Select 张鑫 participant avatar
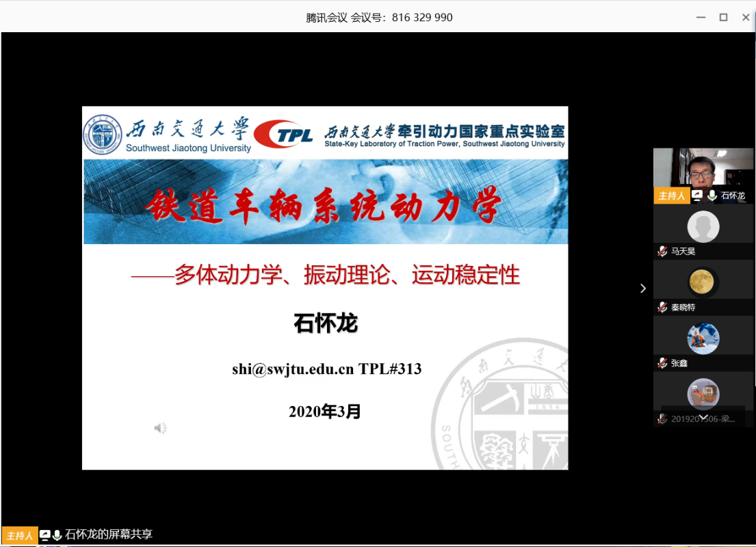This screenshot has width=756, height=547. [x=703, y=338]
